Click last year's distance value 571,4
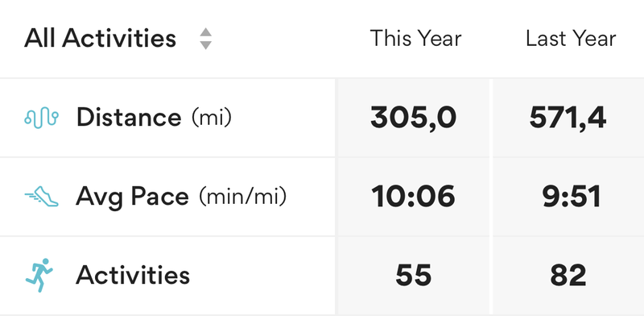The height and width of the screenshot is (316, 644). (x=568, y=118)
